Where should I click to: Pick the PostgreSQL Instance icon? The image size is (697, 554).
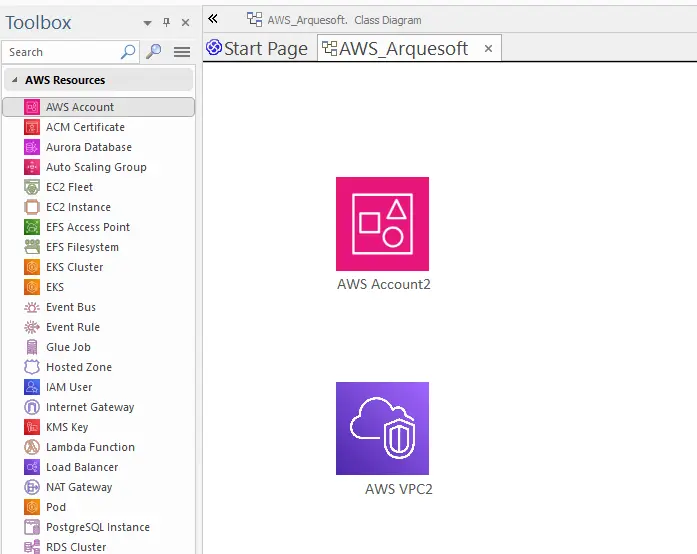coord(32,527)
